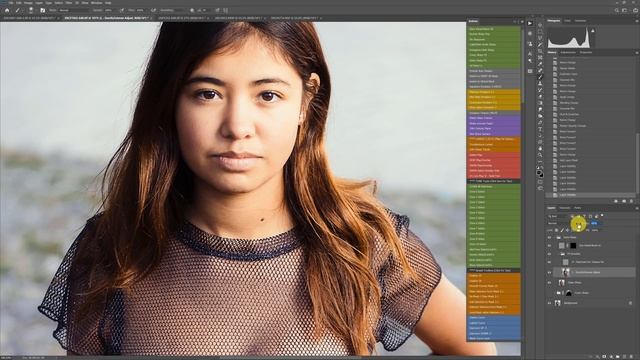Add a layer mask from Layers panel footer
Image resolution: width=640 pixels, height=360 pixels.
click(604, 356)
